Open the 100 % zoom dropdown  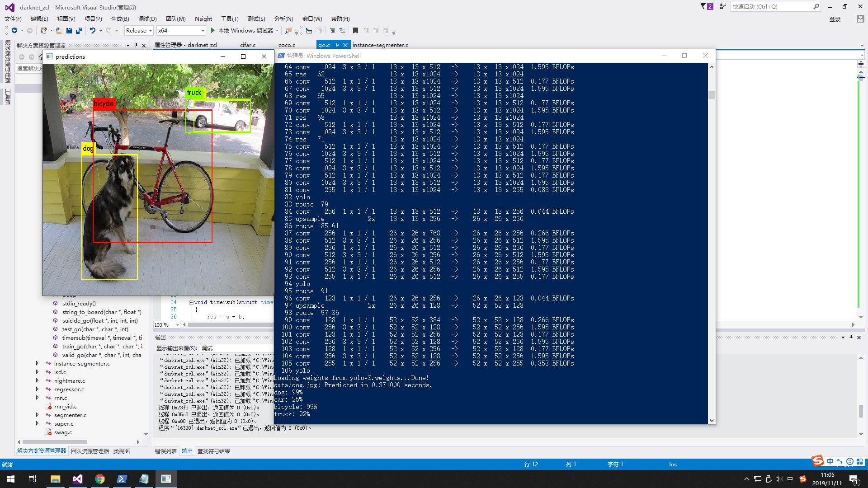tap(177, 325)
